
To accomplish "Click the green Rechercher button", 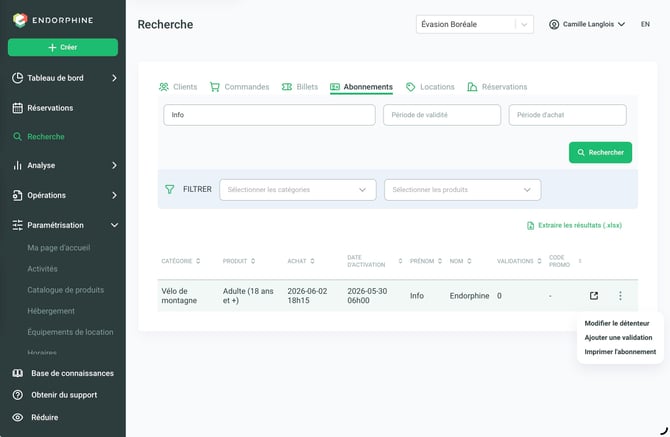I will pyautogui.click(x=600, y=153).
